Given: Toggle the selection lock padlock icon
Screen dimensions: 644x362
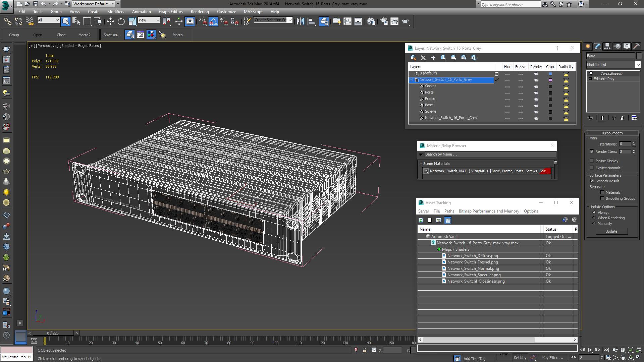Looking at the screenshot, I should click(365, 350).
